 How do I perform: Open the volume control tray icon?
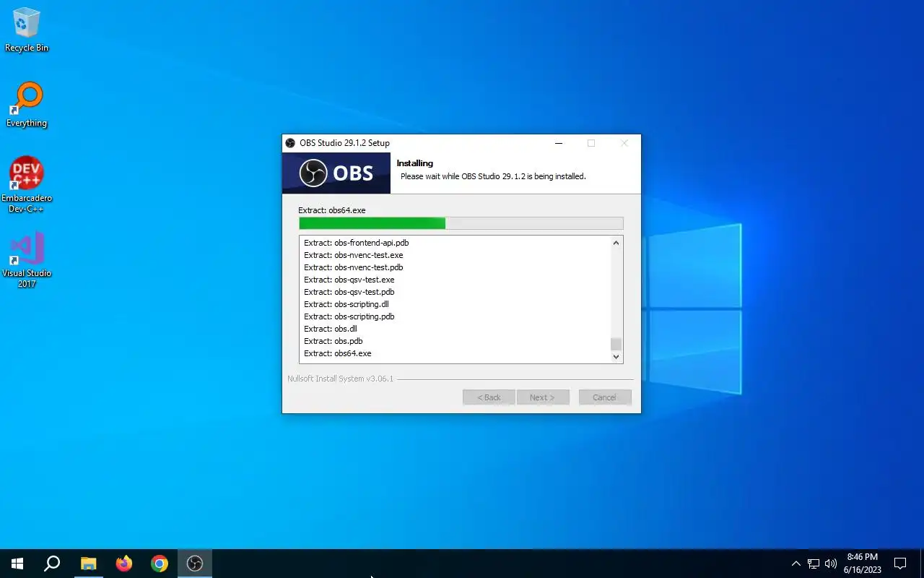pos(831,564)
